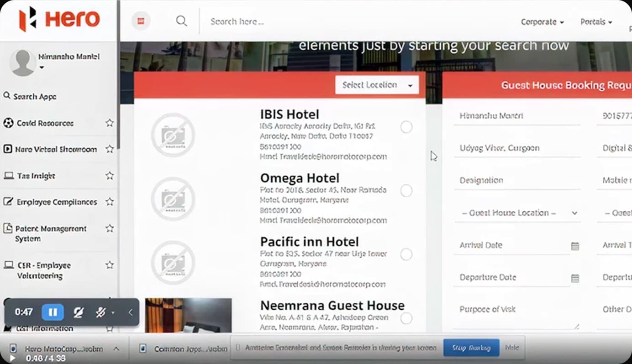Click the Designation input field
Screen dimensions: 632x364
pyautogui.click(x=517, y=181)
